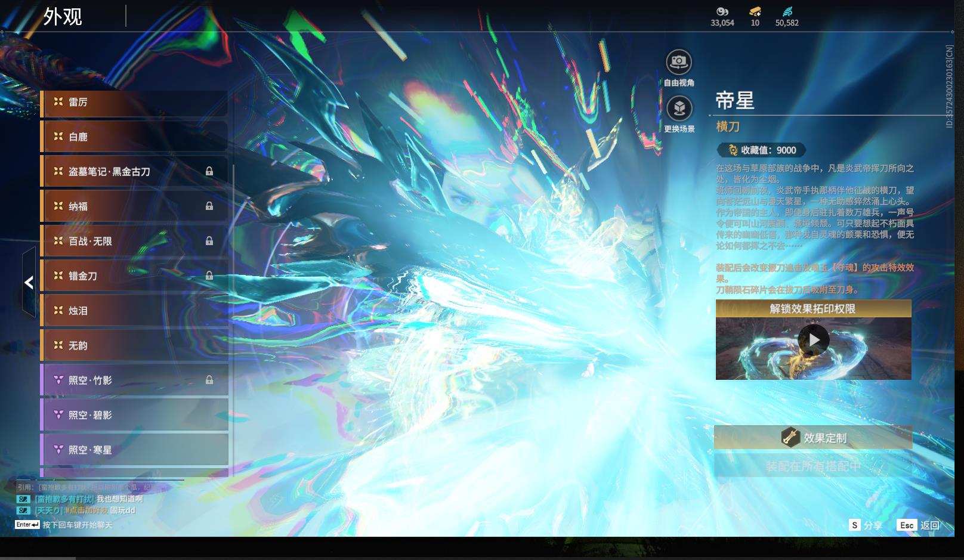Click 返回 to go back
This screenshot has width=964, height=560.
[x=919, y=525]
